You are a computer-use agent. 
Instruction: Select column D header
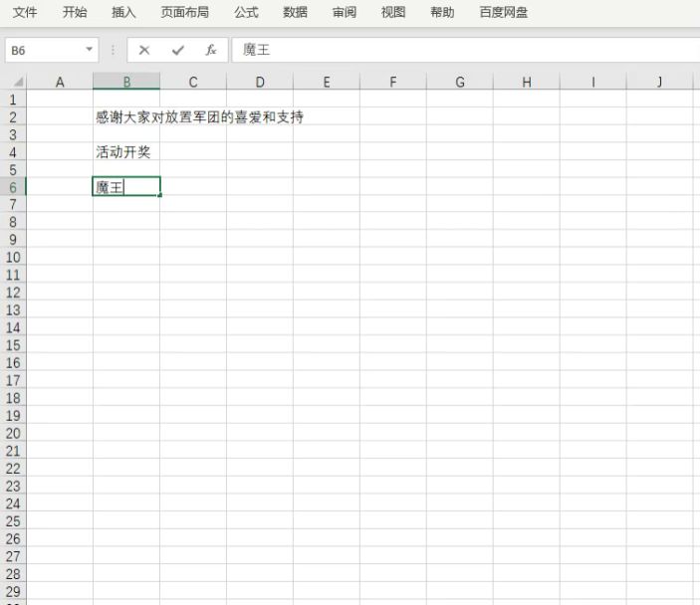click(x=259, y=83)
